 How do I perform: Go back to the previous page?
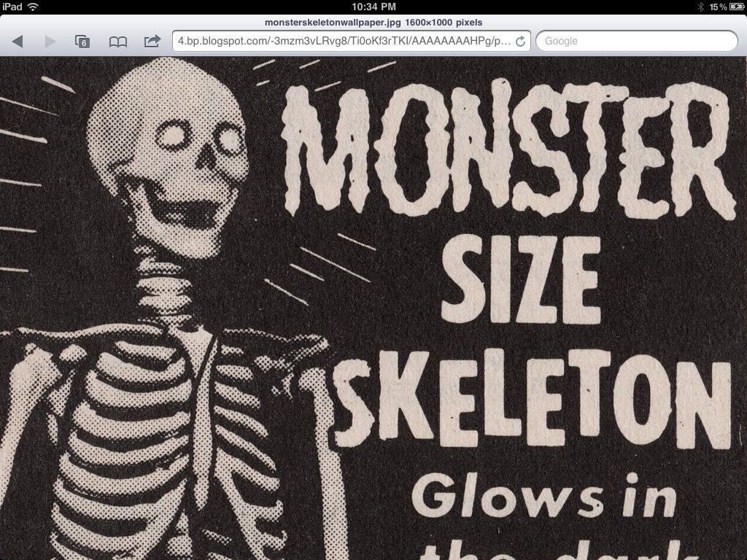[x=18, y=42]
